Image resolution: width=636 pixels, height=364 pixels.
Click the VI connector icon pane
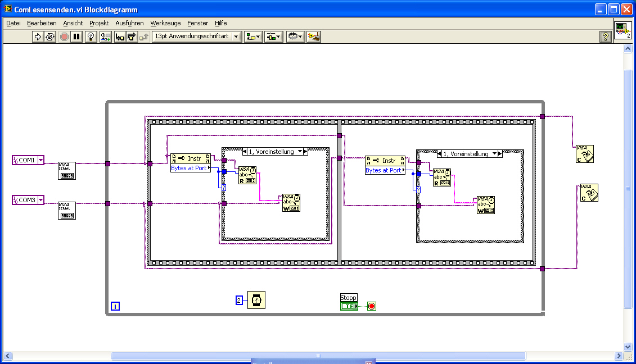pyautogui.click(x=623, y=30)
